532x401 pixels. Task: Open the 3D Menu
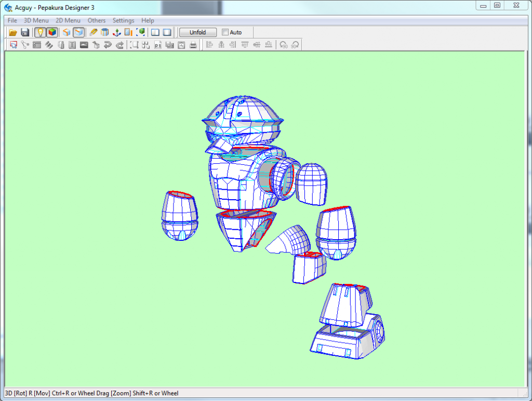[36, 20]
